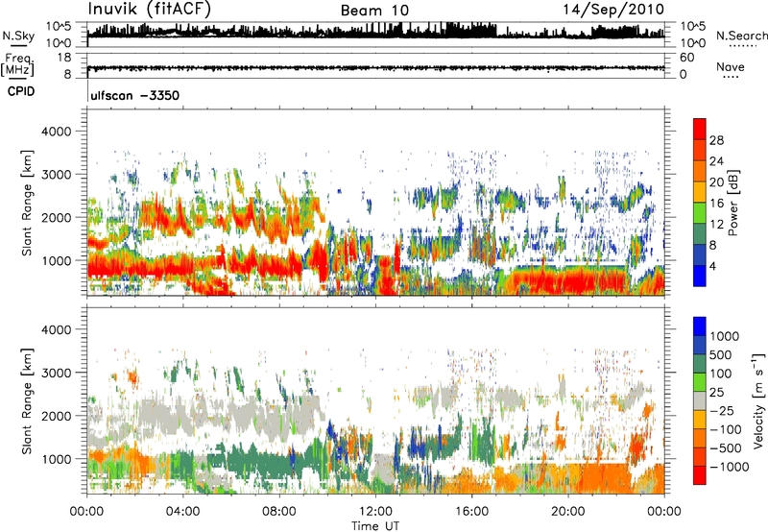Click the red top segment of power colorbar
The image size is (768, 532).
[700, 129]
